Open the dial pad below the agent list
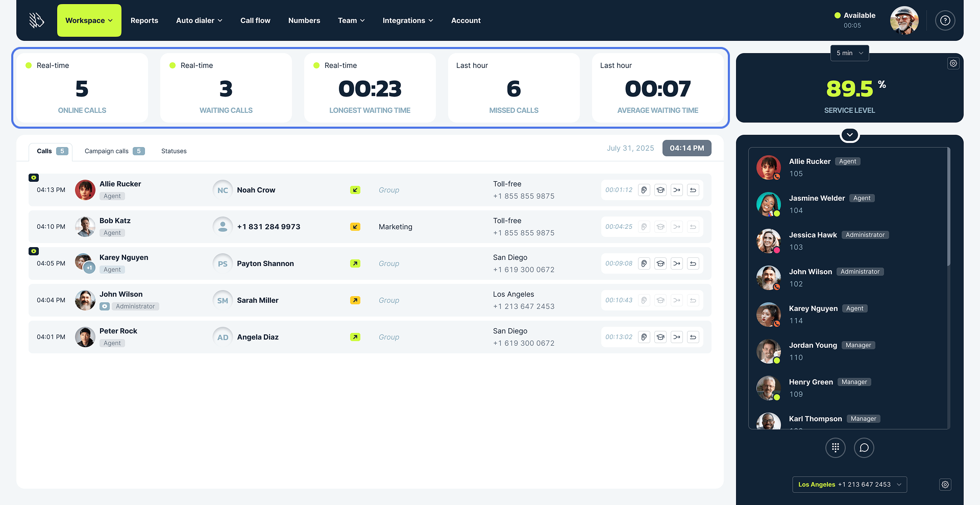The width and height of the screenshot is (980, 505). coord(836,448)
